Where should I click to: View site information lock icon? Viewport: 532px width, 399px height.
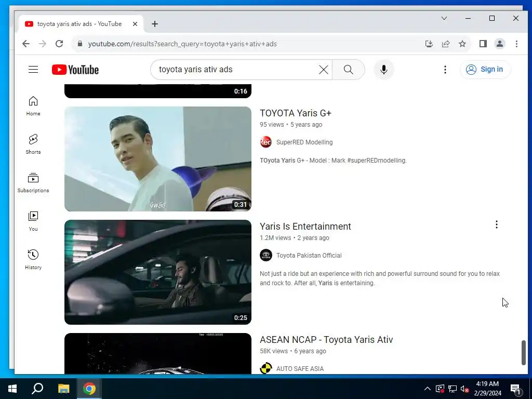(x=79, y=44)
